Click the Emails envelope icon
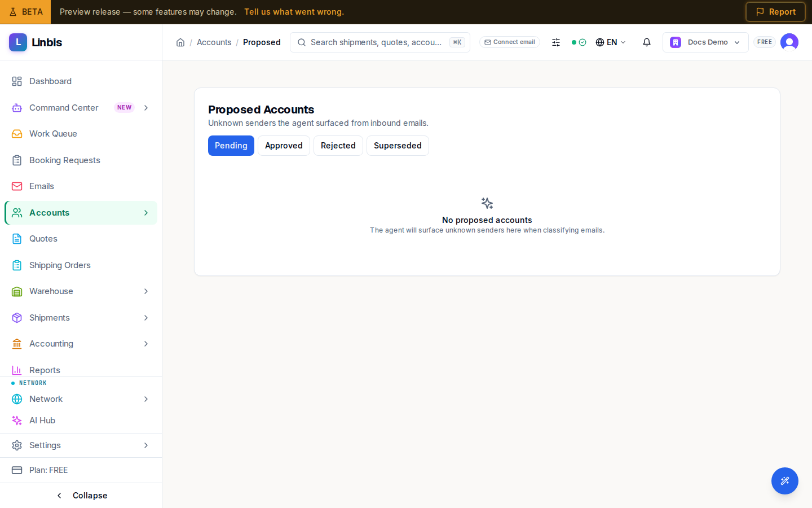 [17, 186]
